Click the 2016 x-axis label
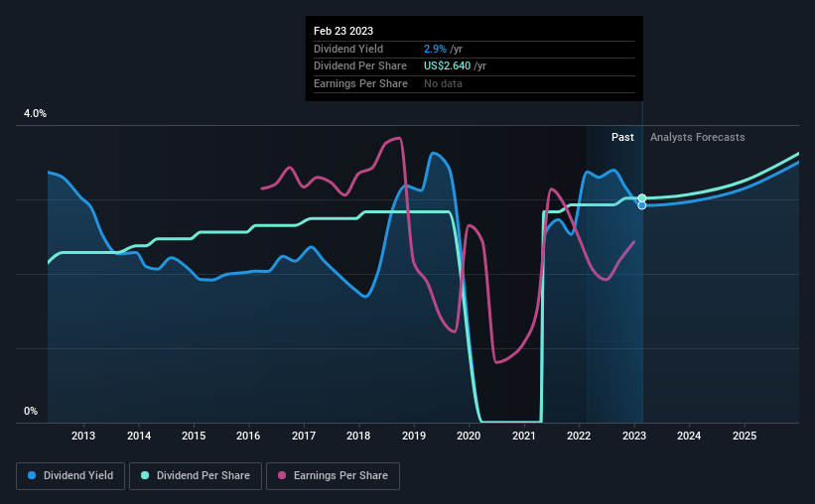The width and height of the screenshot is (815, 504). coord(248,436)
